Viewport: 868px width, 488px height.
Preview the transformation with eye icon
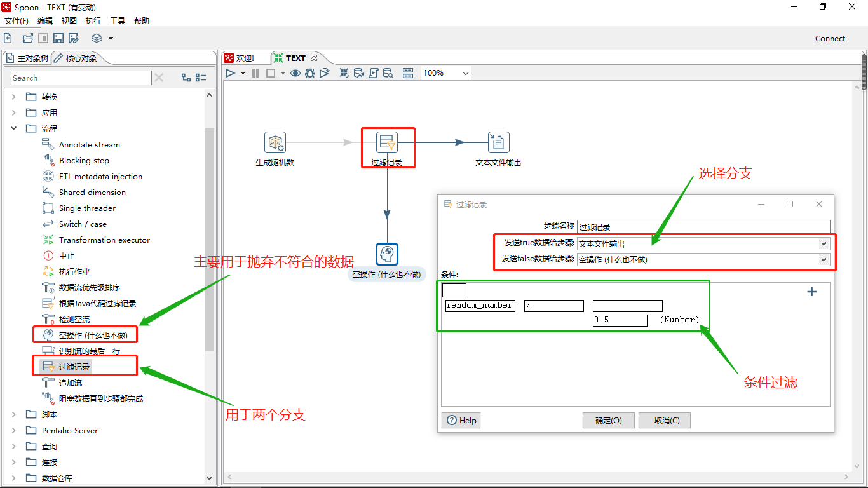point(295,73)
